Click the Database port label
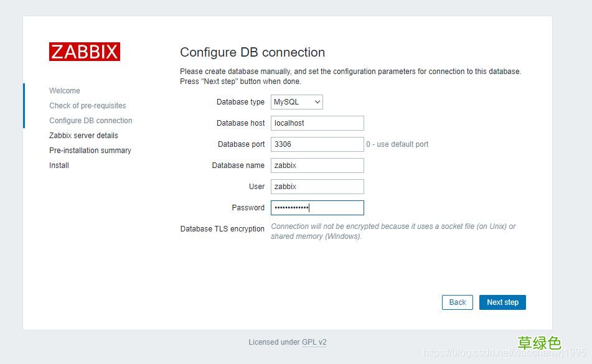This screenshot has height=364, width=592. (242, 144)
